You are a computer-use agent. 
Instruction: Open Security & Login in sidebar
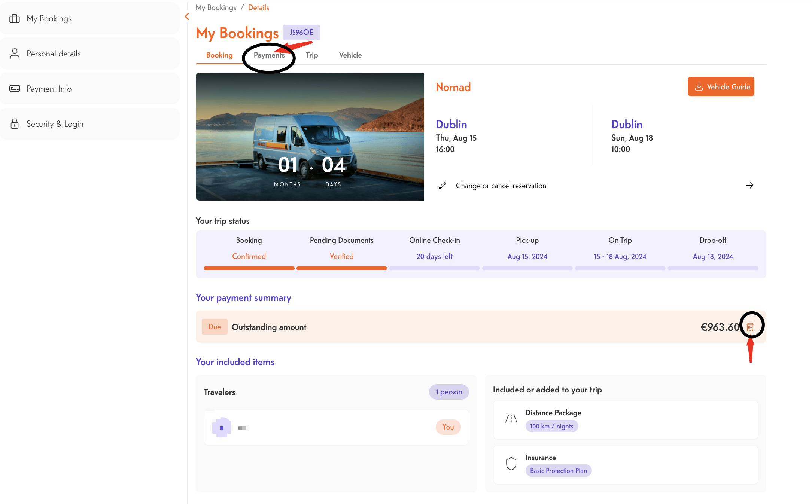click(x=89, y=124)
